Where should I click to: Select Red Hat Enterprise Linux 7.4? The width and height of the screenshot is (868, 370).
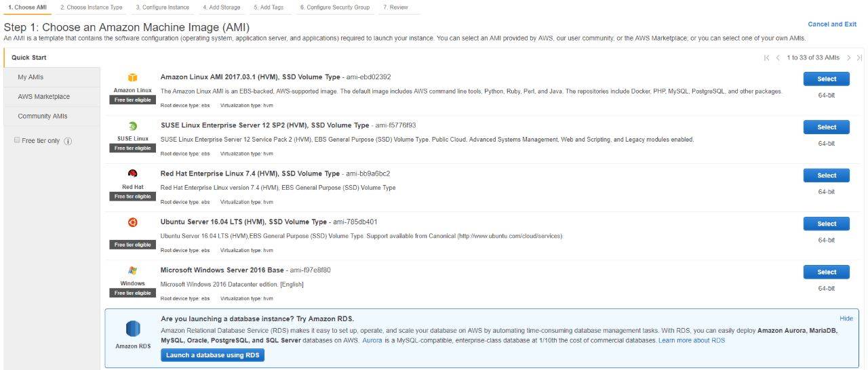826,175
